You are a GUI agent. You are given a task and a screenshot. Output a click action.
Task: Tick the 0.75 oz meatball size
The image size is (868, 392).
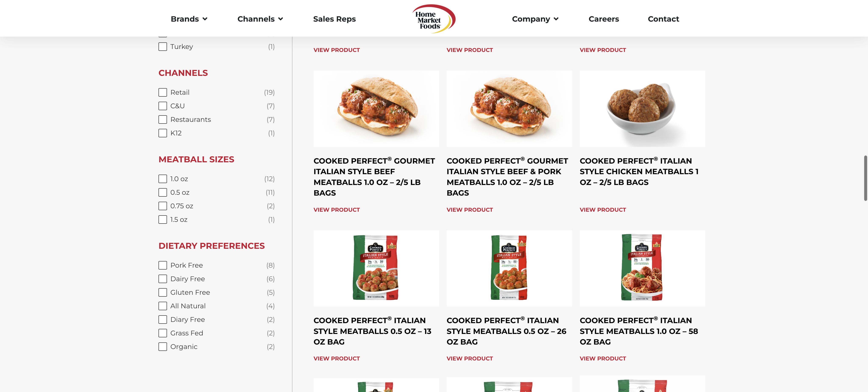pos(163,206)
